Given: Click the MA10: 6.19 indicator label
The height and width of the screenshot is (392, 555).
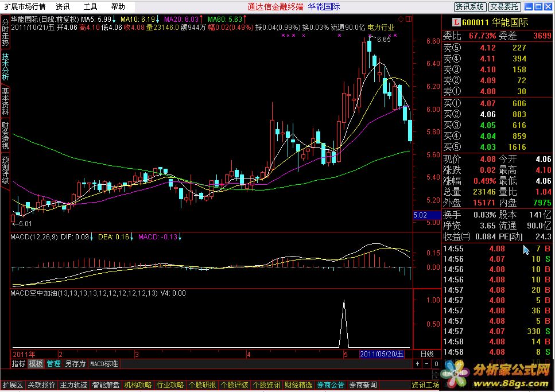Looking at the screenshot, I should coord(140,19).
